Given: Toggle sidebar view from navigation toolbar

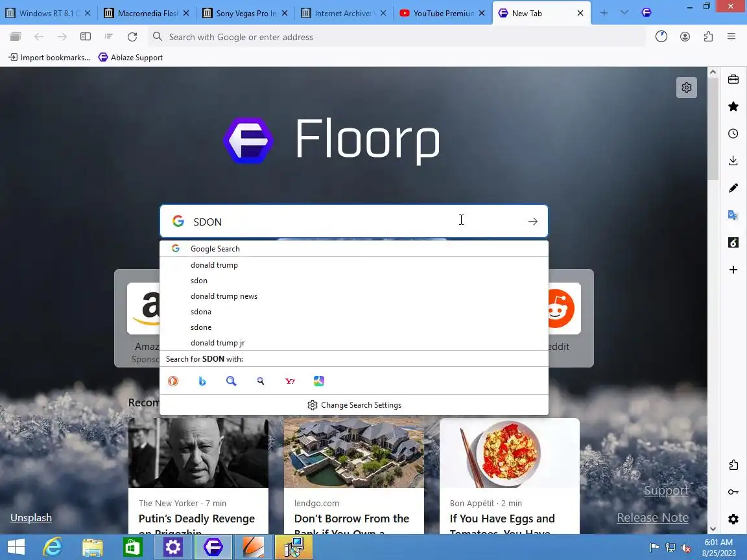Looking at the screenshot, I should pos(86,37).
